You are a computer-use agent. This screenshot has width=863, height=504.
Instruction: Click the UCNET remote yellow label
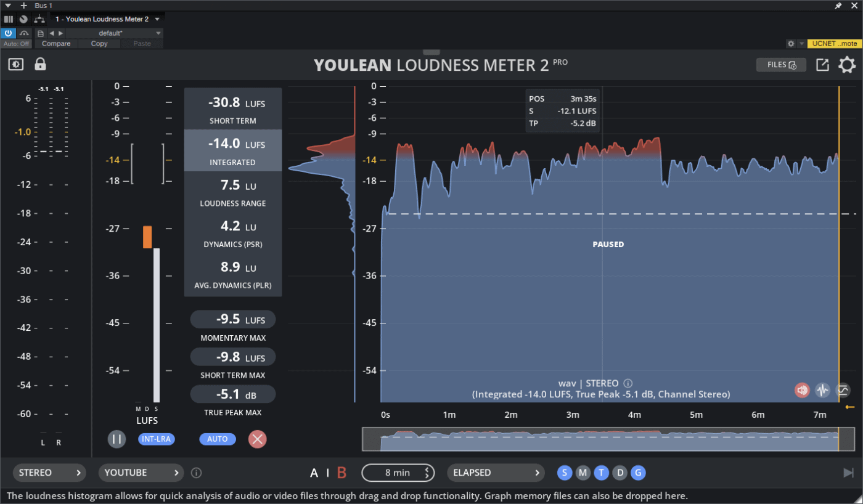(835, 44)
